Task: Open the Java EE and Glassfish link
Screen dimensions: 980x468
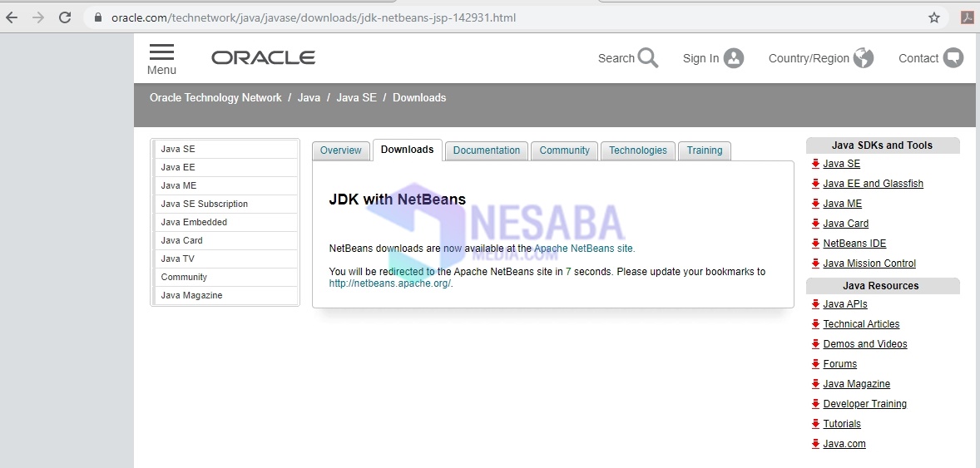Action: (874, 184)
